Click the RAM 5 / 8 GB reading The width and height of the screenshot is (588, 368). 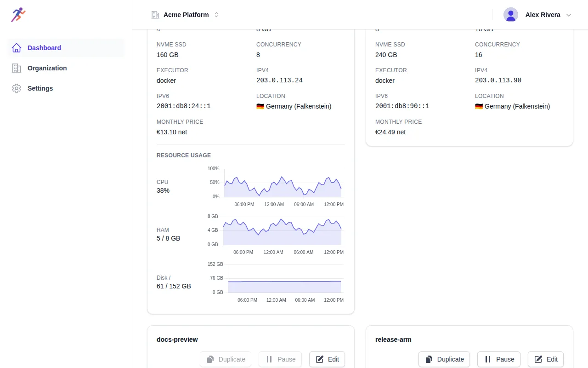(169, 238)
